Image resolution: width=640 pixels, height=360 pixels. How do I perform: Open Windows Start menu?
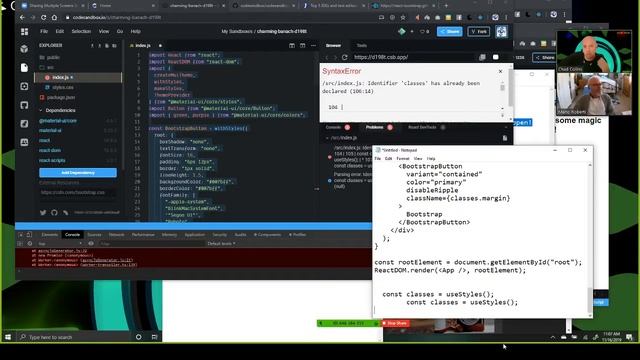(8, 337)
